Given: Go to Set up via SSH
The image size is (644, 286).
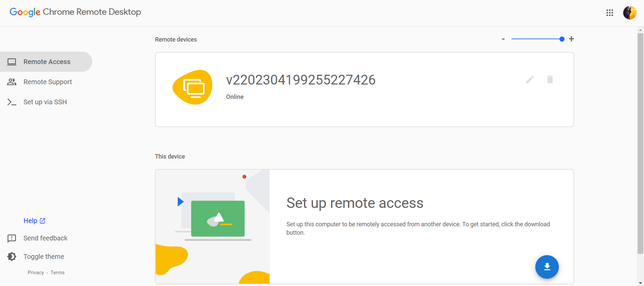Looking at the screenshot, I should point(46,102).
